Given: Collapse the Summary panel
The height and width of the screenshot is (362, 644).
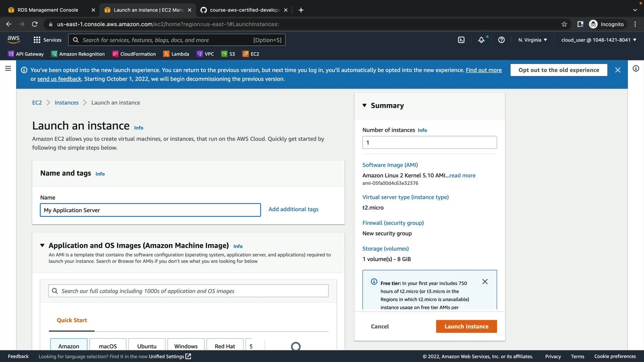Looking at the screenshot, I should (365, 106).
